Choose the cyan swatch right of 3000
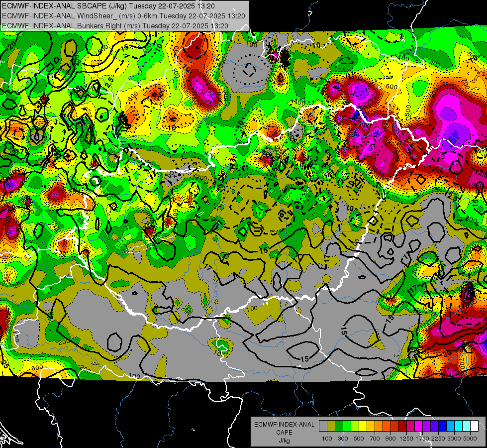 point(459,426)
